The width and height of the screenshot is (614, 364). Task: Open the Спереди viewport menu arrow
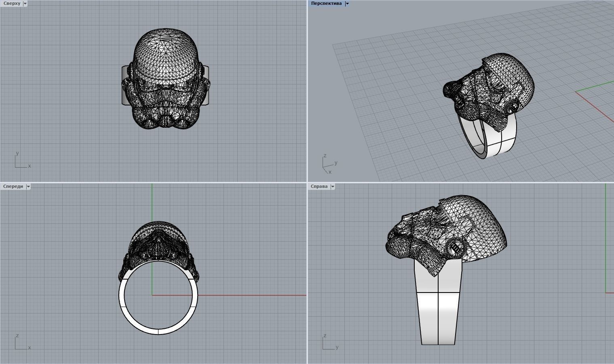pos(28,187)
